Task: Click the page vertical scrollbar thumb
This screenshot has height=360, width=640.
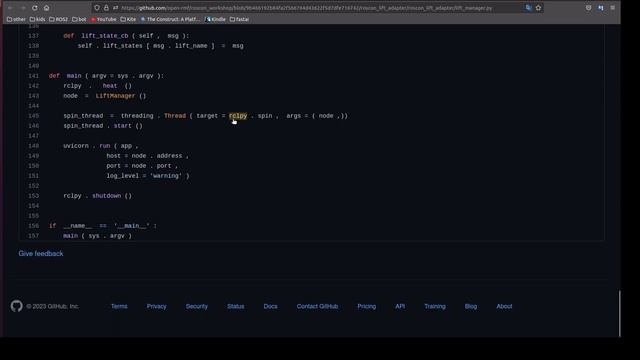Action: click(620, 313)
